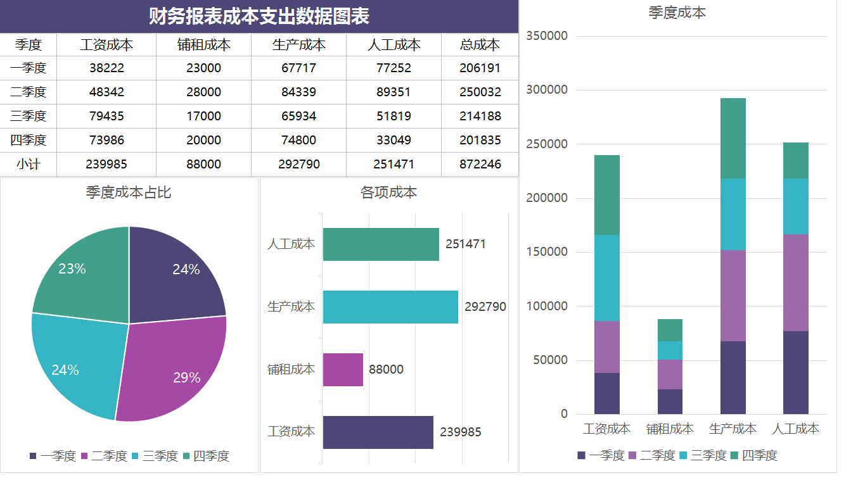Select the cell with value 89351

[x=394, y=92]
